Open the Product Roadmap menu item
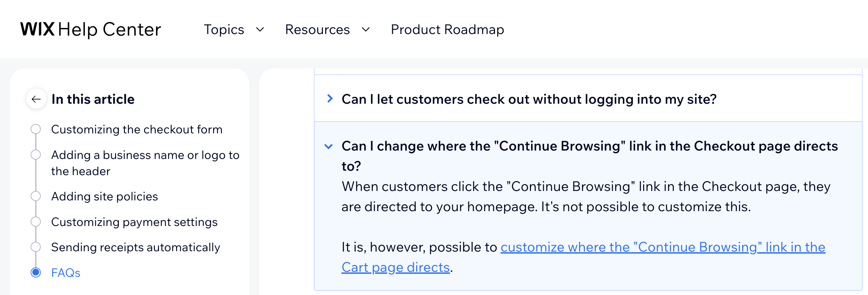Screen dimensions: 868x295 pyautogui.click(x=447, y=30)
